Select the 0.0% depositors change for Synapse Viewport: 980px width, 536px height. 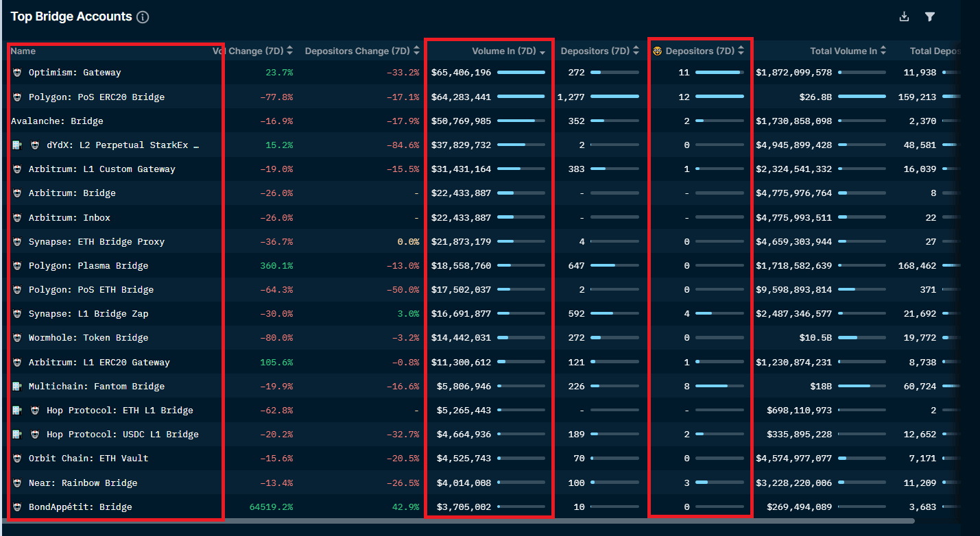(x=408, y=242)
